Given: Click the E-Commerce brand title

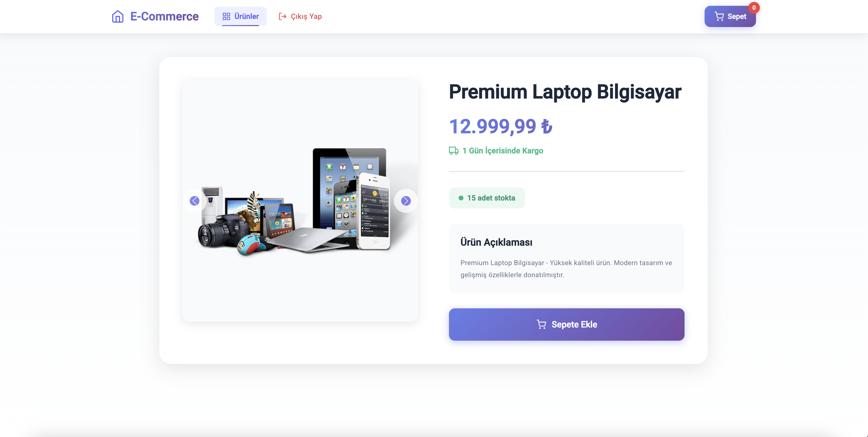Looking at the screenshot, I should (x=164, y=16).
